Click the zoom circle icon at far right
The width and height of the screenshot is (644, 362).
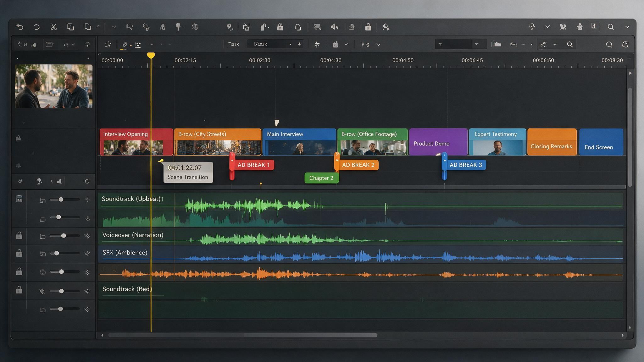coord(609,45)
